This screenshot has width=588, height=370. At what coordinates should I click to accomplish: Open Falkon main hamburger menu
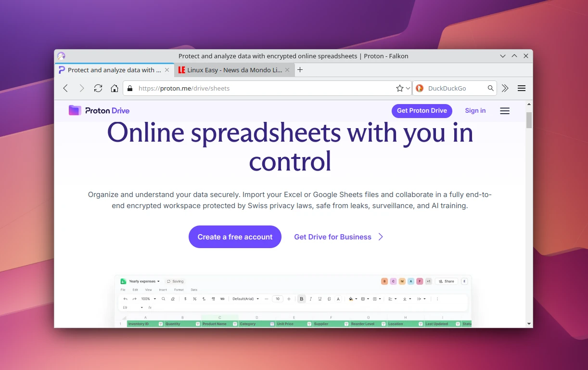click(x=522, y=88)
